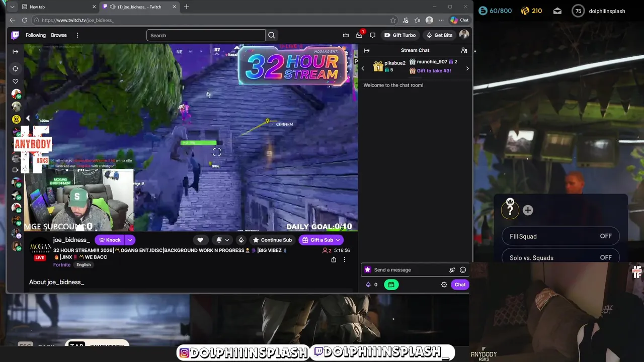Screen dimensions: 644x362
Task: Open the channel avatar with LIVE badge
Action: click(x=40, y=248)
